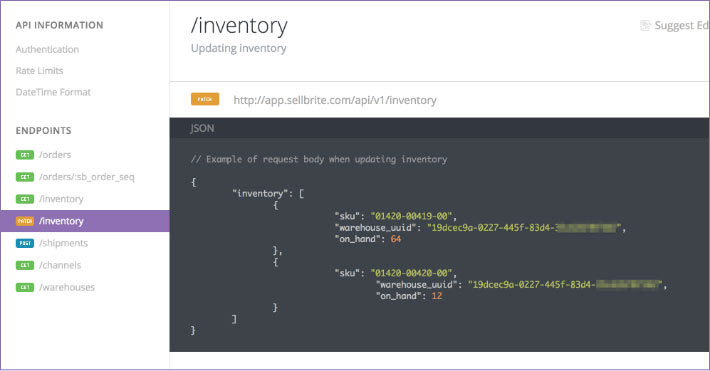Click the ENDPOINTS section header
The image size is (710, 371).
(x=43, y=131)
